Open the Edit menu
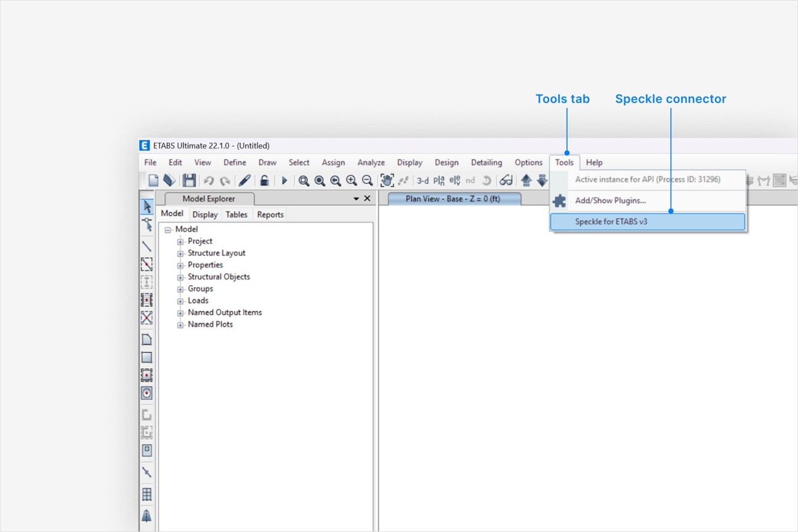Image resolution: width=798 pixels, height=532 pixels. point(175,163)
